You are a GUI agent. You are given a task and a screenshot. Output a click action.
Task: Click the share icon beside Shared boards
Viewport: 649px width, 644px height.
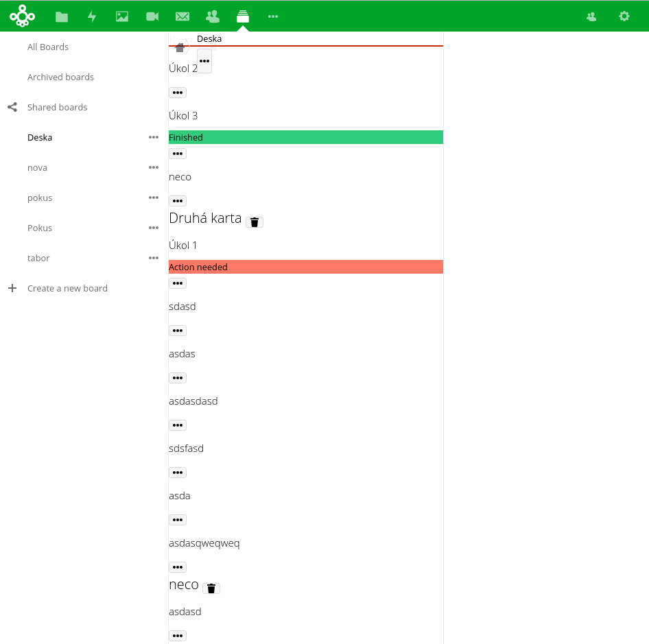(x=12, y=107)
